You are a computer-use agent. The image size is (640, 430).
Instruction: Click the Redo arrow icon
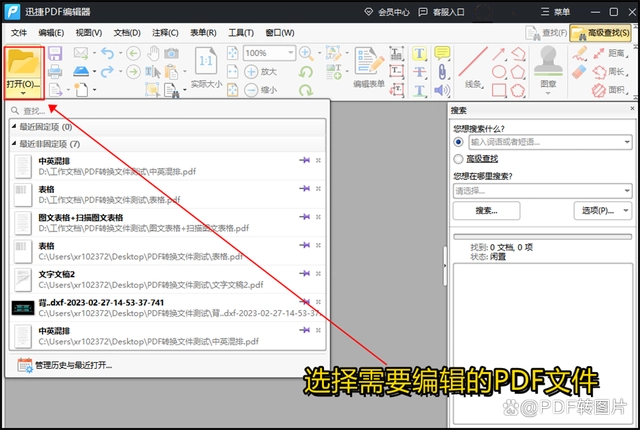107,71
